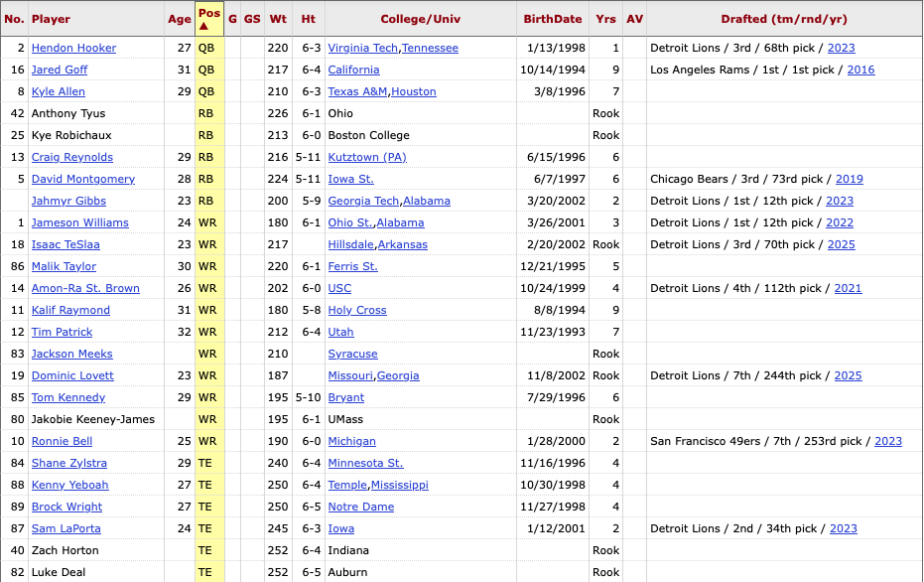Open Tim Patrick player link

tap(62, 332)
